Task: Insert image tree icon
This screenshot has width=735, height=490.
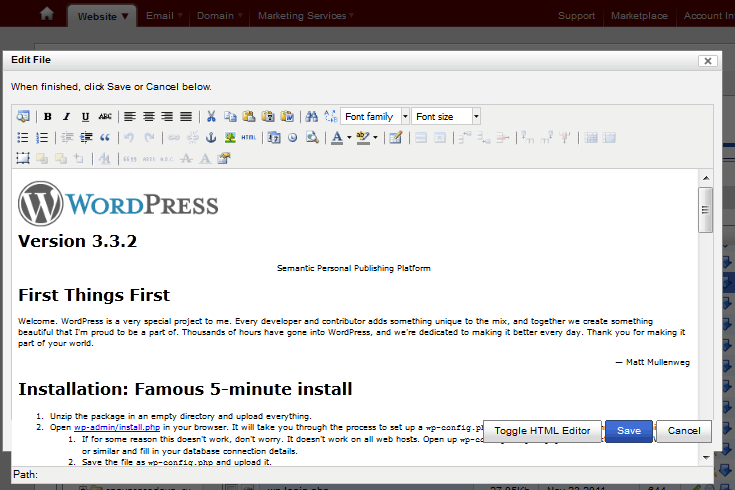Action: (230, 137)
